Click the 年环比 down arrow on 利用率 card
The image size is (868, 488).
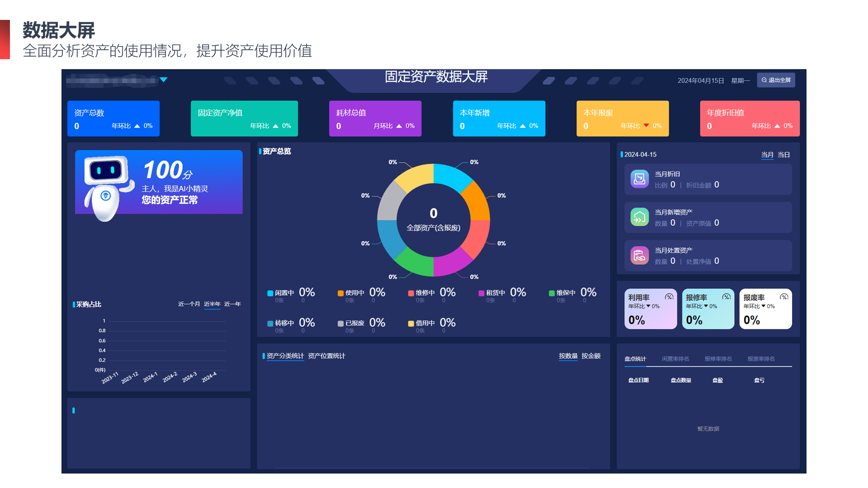[x=648, y=306]
